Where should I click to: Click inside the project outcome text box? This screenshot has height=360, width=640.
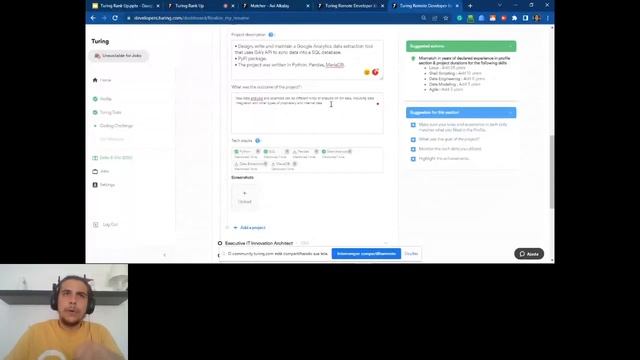307,113
